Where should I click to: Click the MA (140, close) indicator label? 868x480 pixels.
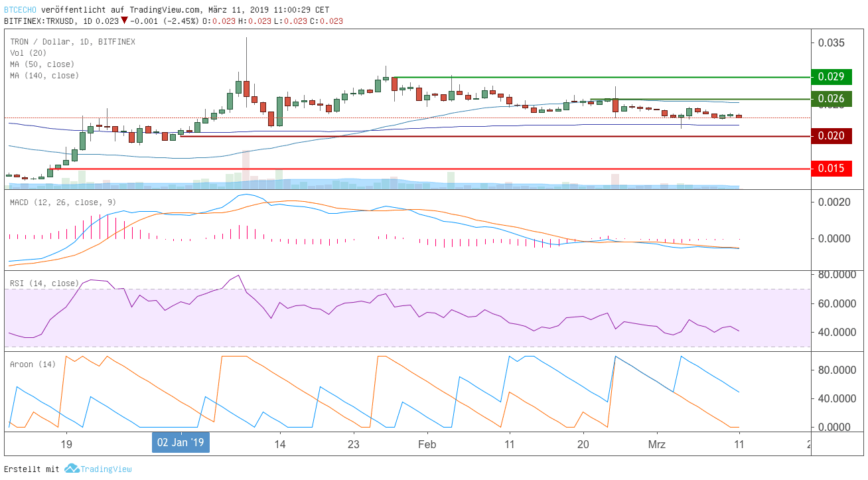coord(44,76)
